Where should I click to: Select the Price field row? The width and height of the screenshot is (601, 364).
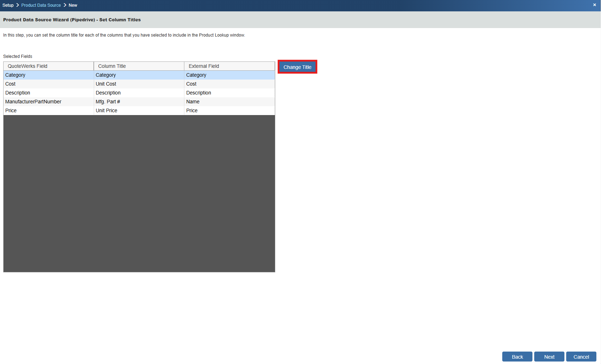(11, 110)
